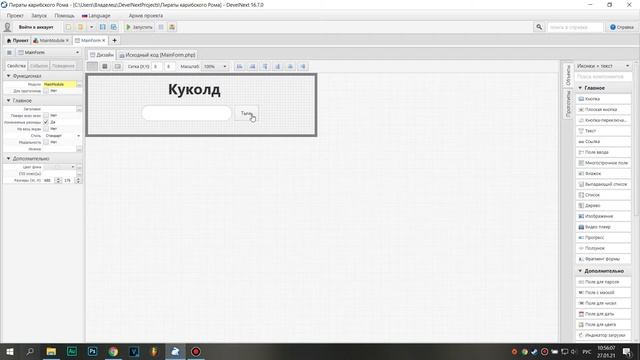Switch to the События tab
640x360 pixels.
[39, 66]
